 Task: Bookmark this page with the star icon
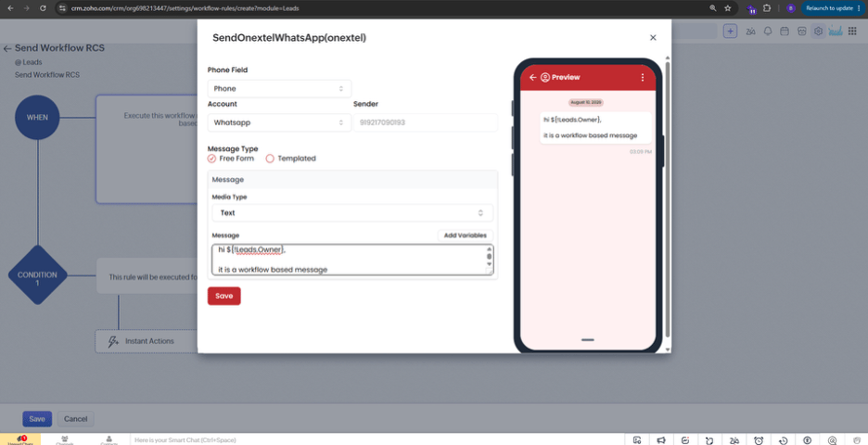(x=727, y=8)
